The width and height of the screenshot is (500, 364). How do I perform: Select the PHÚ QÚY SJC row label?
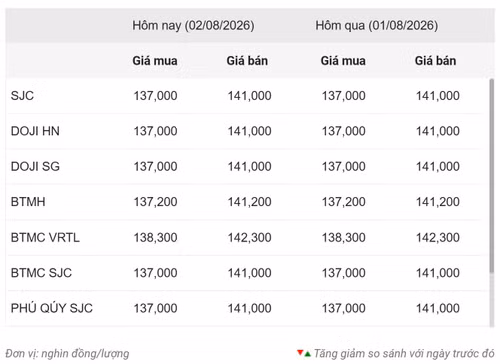(x=52, y=308)
